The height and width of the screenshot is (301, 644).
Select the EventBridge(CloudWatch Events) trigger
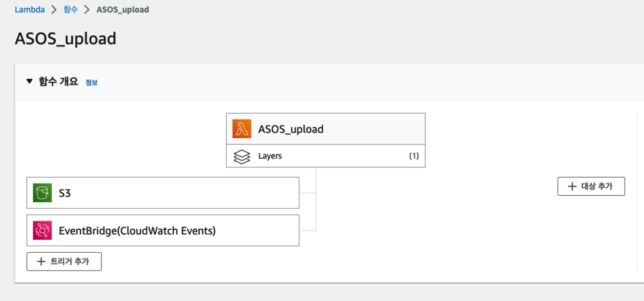click(163, 230)
